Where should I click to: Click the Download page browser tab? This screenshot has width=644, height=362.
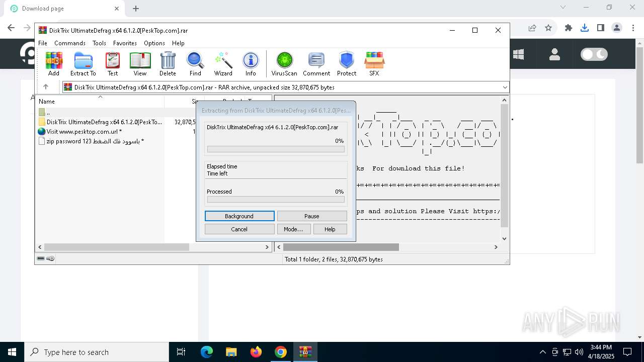(x=63, y=9)
